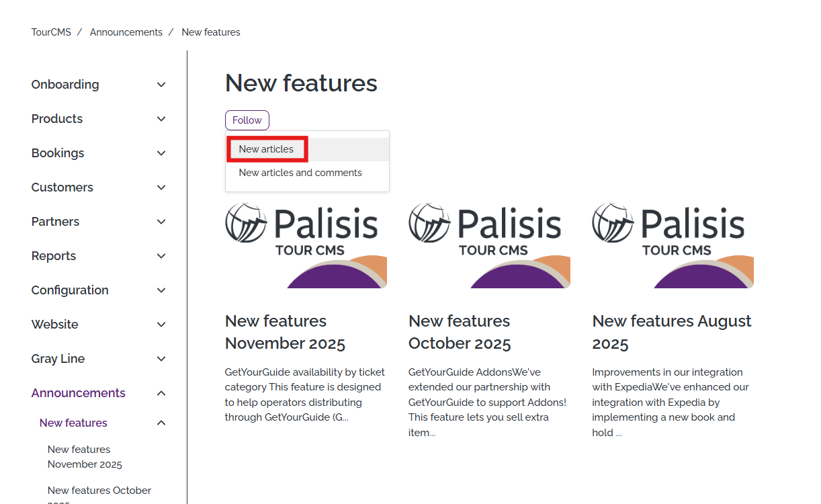Click GetYourGuide availability excerpt text
The image size is (821, 504).
pos(305,394)
